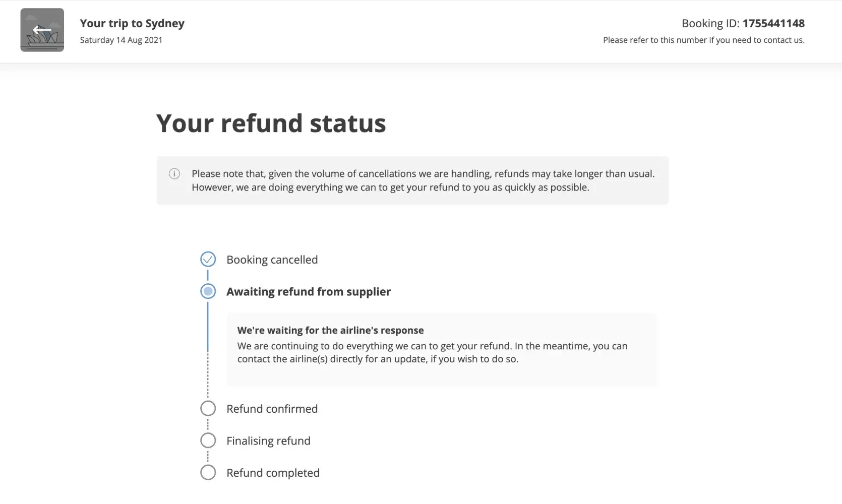Screen dimensions: 842x504
Task: Select the Finalising refund step label
Action: click(x=268, y=441)
